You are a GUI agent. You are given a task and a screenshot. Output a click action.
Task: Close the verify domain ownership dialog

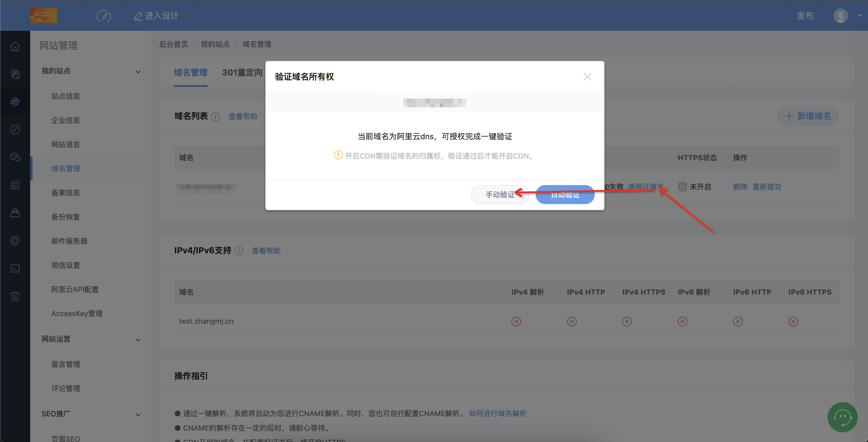tap(587, 77)
